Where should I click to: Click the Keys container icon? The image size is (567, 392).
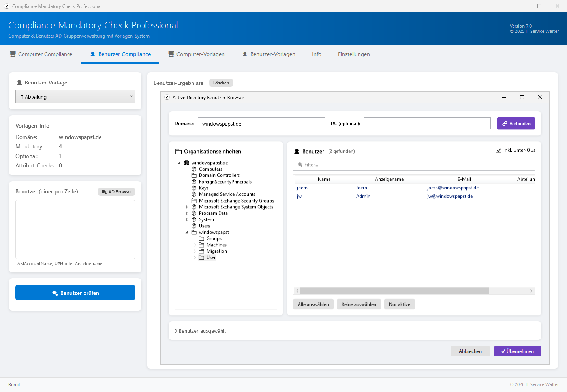point(194,188)
